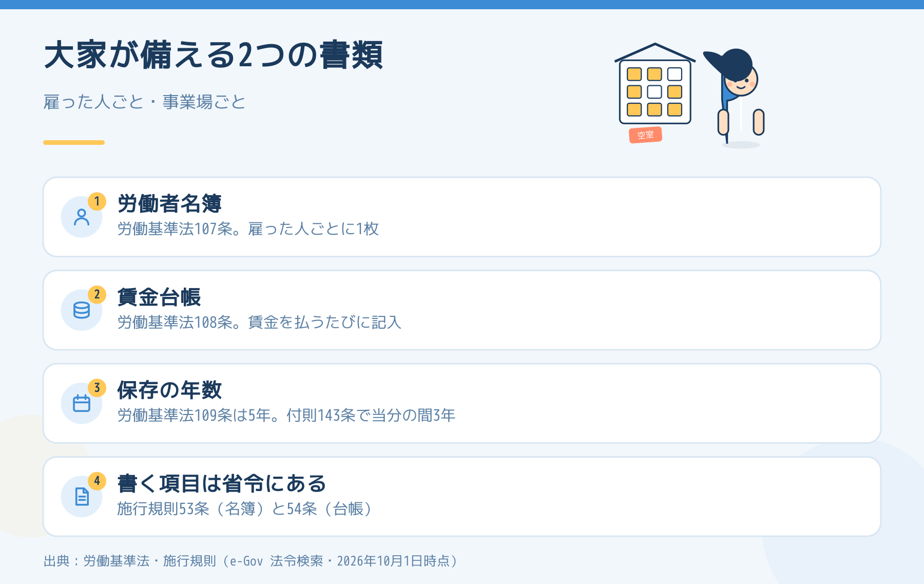Click the apartment building illustration
This screenshot has width=924, height=584.
click(x=655, y=84)
